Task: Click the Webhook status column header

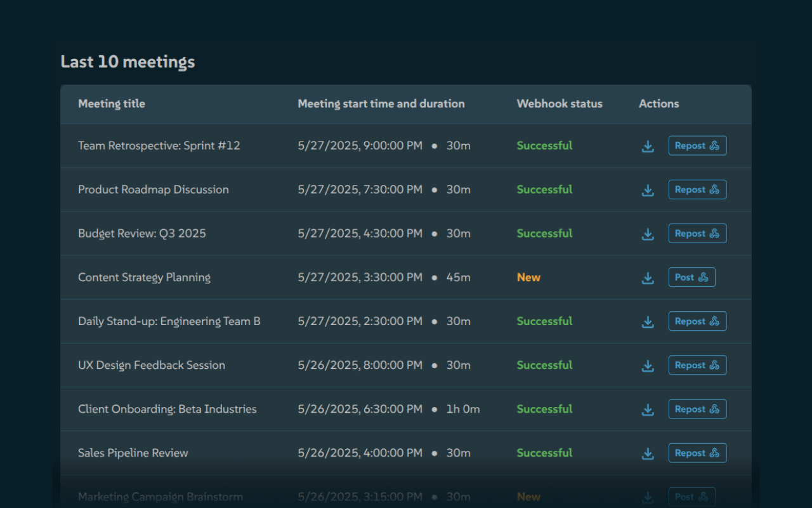Action: point(560,104)
